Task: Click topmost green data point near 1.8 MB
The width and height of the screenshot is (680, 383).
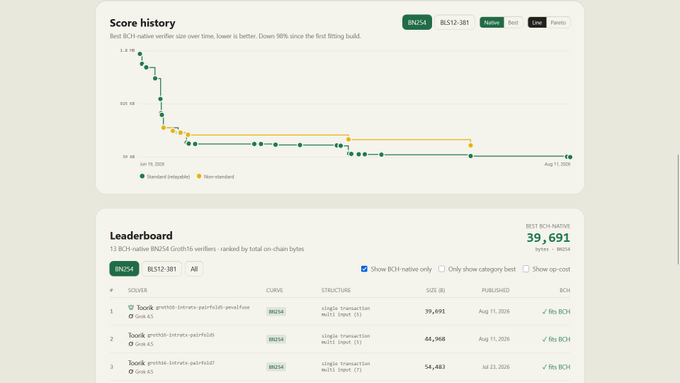Action: pyautogui.click(x=140, y=54)
